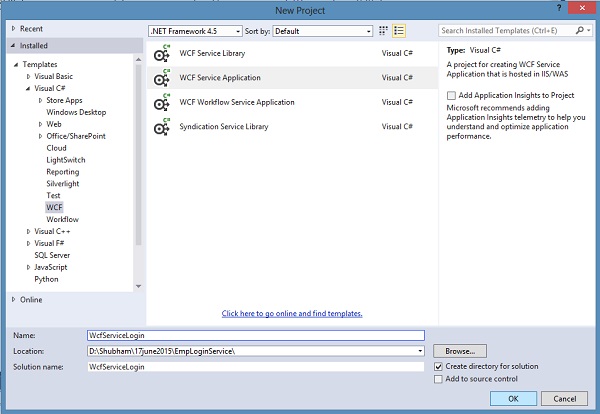The width and height of the screenshot is (600, 414).
Task: Expand the Visual Basic node arrow
Action: (x=28, y=77)
